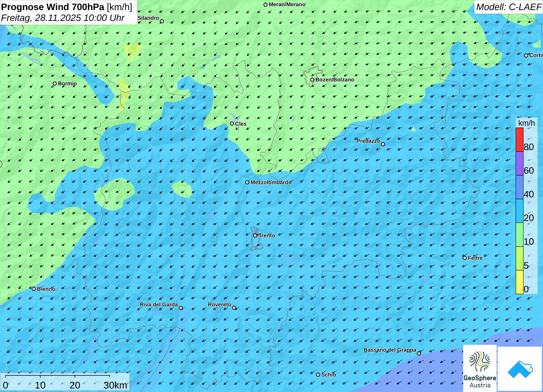Click the 'Bozen/Bolzano' label text

click(335, 79)
